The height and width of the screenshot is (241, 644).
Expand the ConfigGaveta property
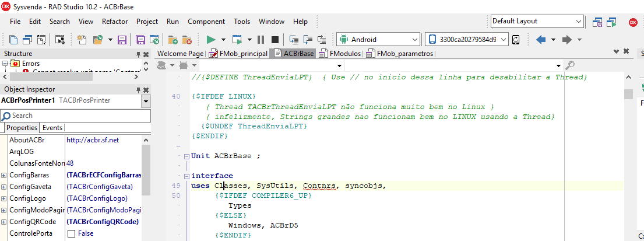3,187
